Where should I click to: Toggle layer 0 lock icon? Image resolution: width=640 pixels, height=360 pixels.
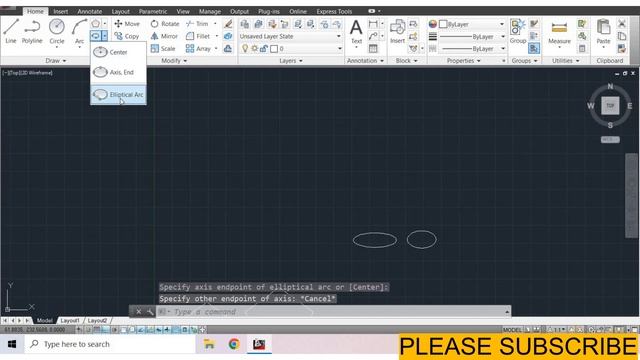coord(264,49)
